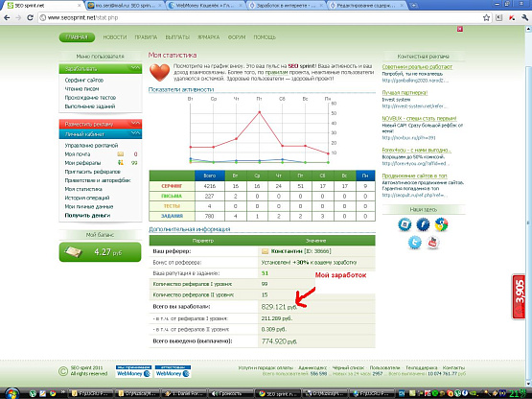Open Пригласить рефералов link
Viewport: 532px width, 399px height.
pos(93,172)
